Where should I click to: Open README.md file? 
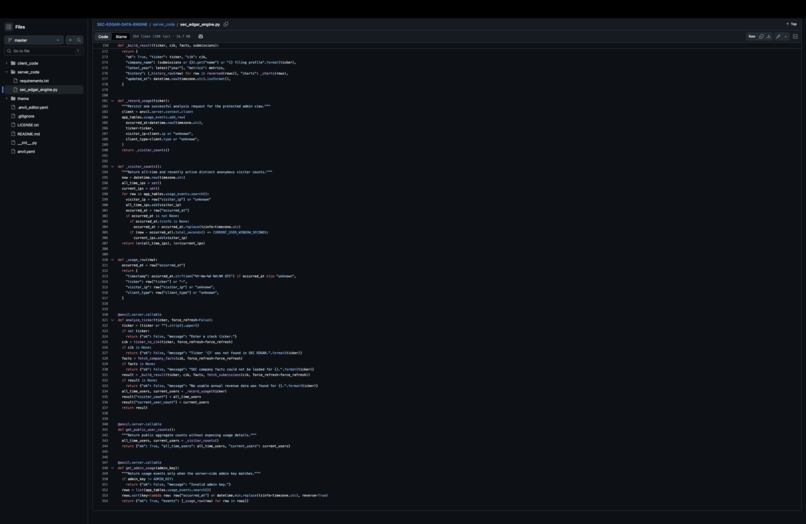coord(28,134)
